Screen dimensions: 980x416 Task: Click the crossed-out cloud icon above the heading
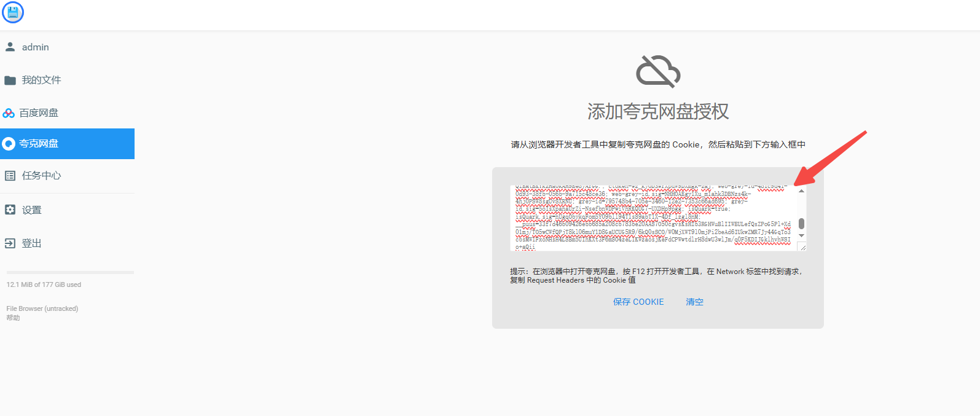[657, 71]
